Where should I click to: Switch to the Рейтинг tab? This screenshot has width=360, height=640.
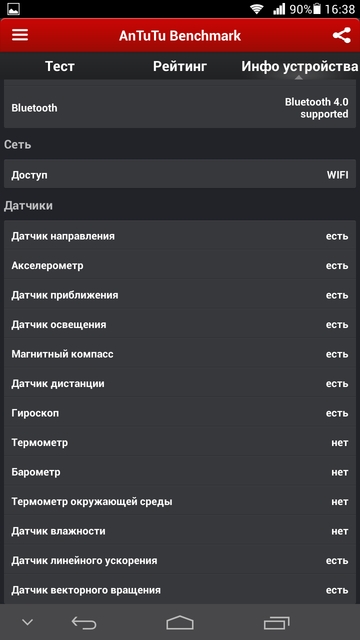coord(180,66)
